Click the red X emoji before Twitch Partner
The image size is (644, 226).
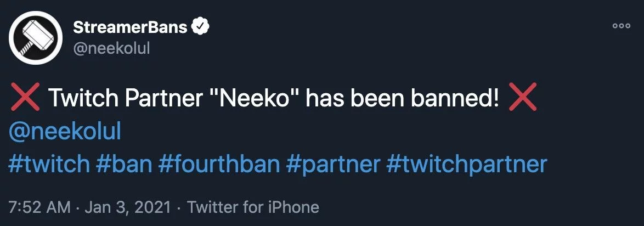(x=25, y=97)
